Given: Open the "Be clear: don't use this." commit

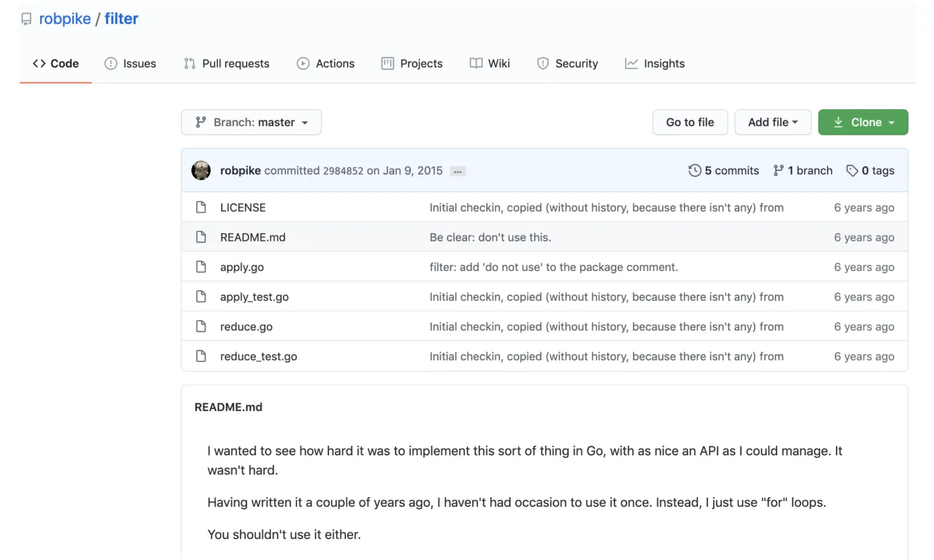Looking at the screenshot, I should pyautogui.click(x=490, y=238).
